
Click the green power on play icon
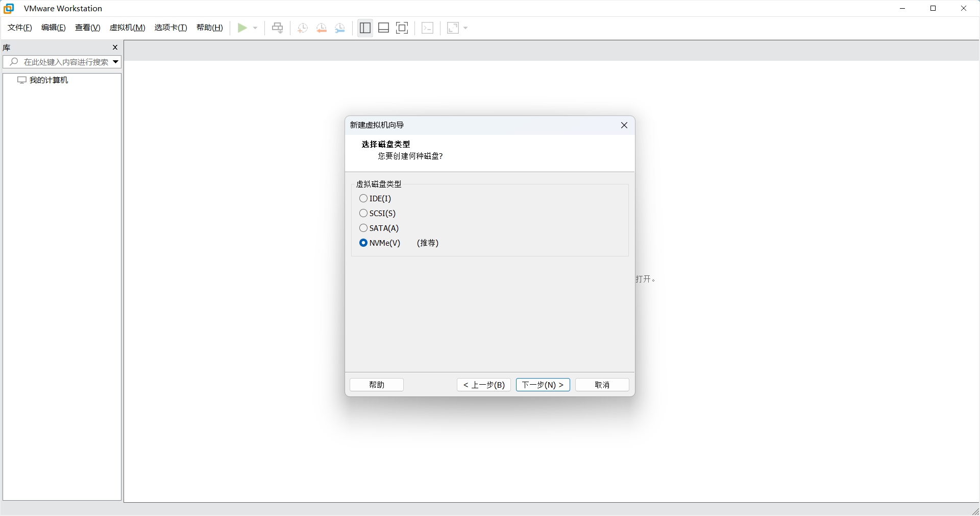coord(242,28)
